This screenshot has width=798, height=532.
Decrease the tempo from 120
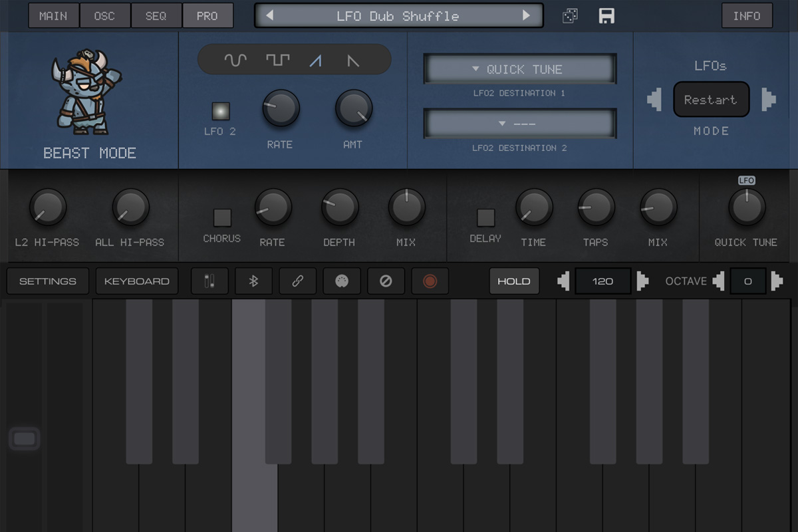[563, 281]
